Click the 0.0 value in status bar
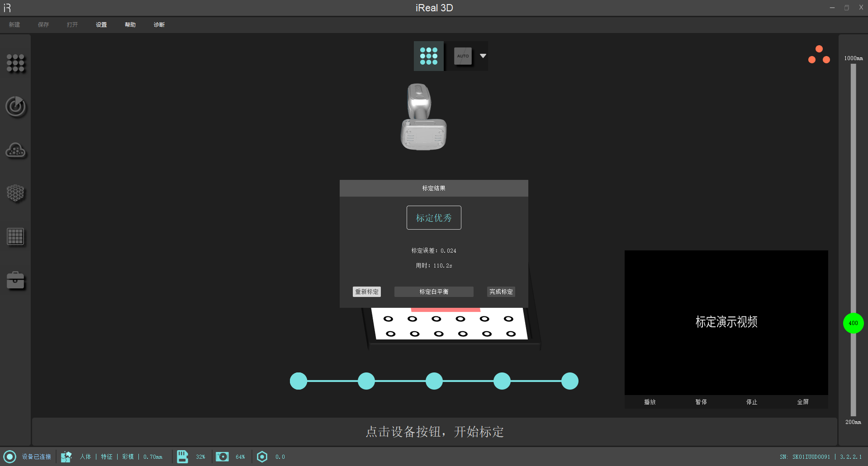The width and height of the screenshot is (868, 466). 280,457
